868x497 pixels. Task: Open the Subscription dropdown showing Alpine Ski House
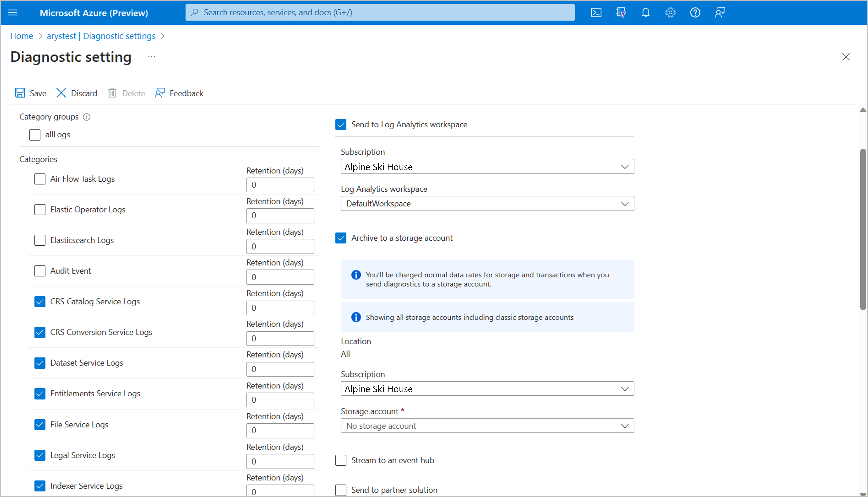click(487, 167)
